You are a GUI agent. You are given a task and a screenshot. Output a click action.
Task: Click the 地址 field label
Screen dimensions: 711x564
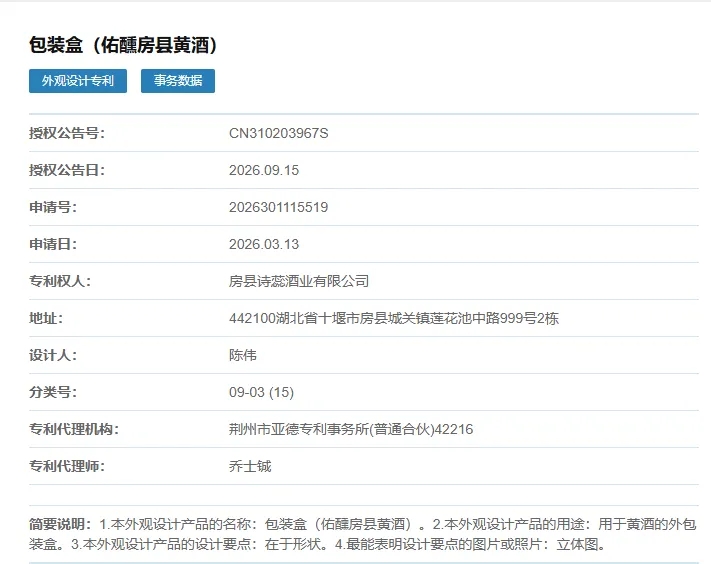point(46,318)
